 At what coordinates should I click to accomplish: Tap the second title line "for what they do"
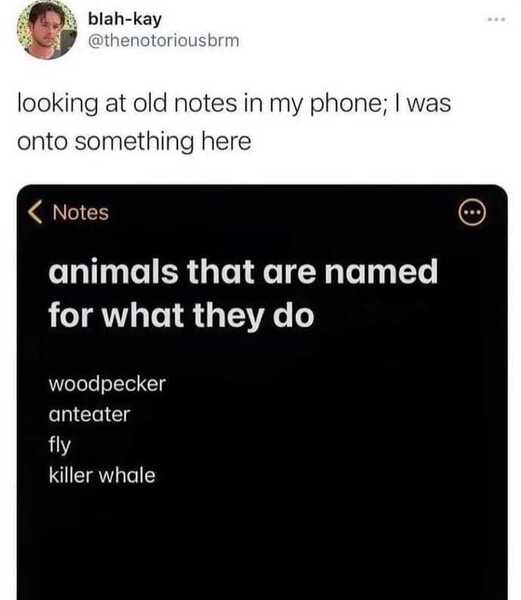click(181, 316)
